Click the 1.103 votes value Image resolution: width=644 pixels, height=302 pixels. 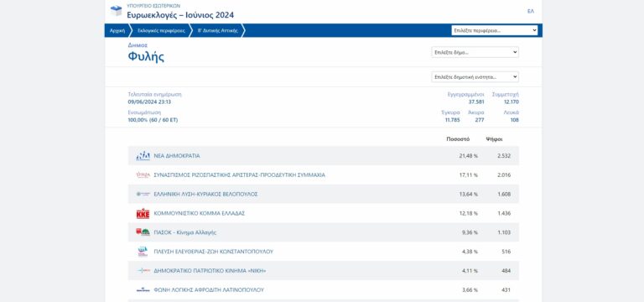[x=504, y=232]
